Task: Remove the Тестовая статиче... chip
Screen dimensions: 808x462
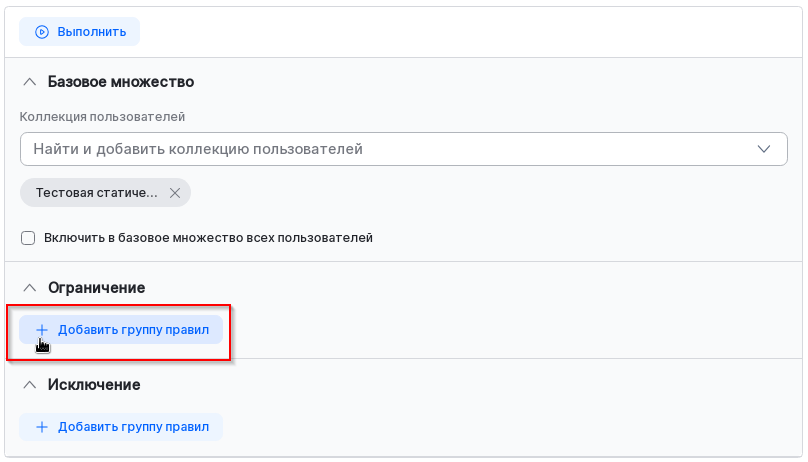Action: click(x=175, y=193)
